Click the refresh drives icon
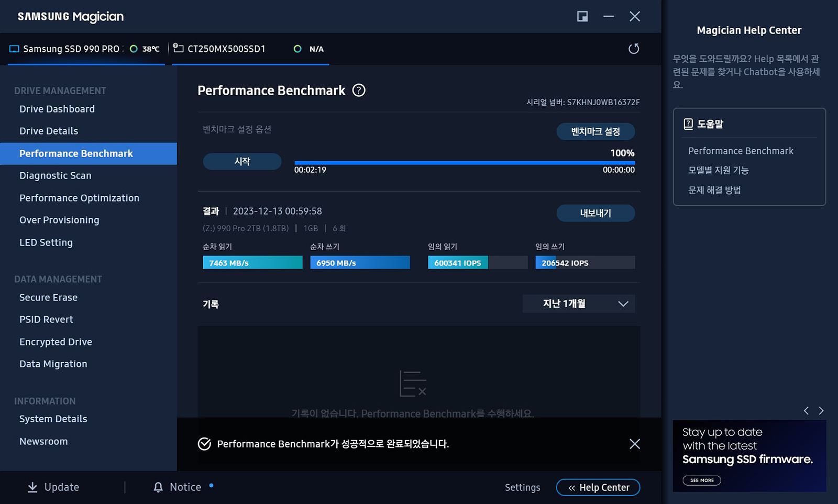Screen dimensions: 838x504 (x=634, y=49)
